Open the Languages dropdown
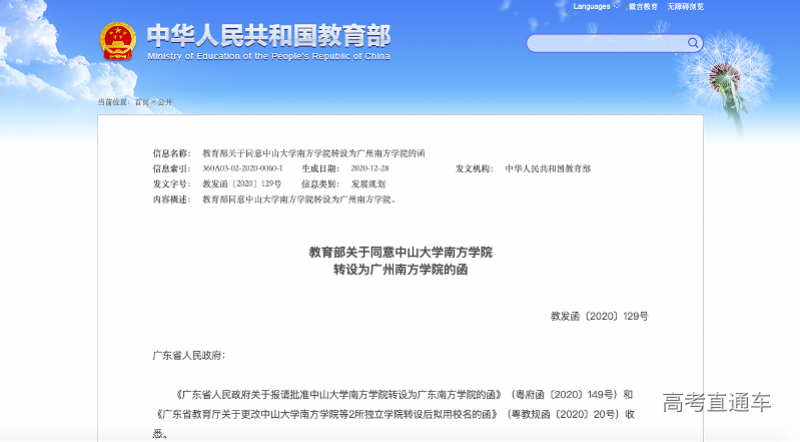This screenshot has height=442, width=800. pyautogui.click(x=596, y=7)
